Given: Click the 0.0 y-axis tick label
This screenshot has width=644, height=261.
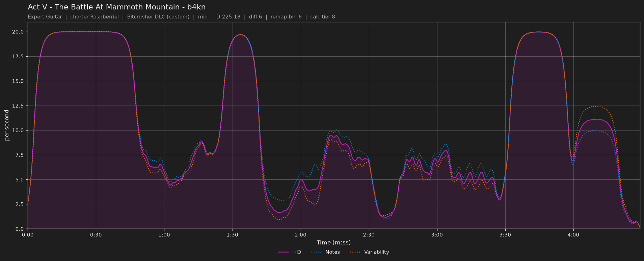Looking at the screenshot, I should 19,229.
